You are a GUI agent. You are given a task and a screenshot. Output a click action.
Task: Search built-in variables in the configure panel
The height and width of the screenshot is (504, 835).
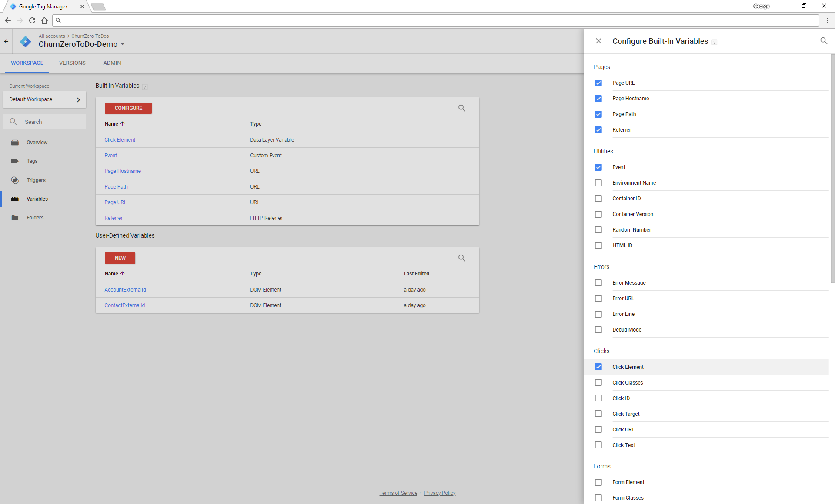click(x=824, y=41)
